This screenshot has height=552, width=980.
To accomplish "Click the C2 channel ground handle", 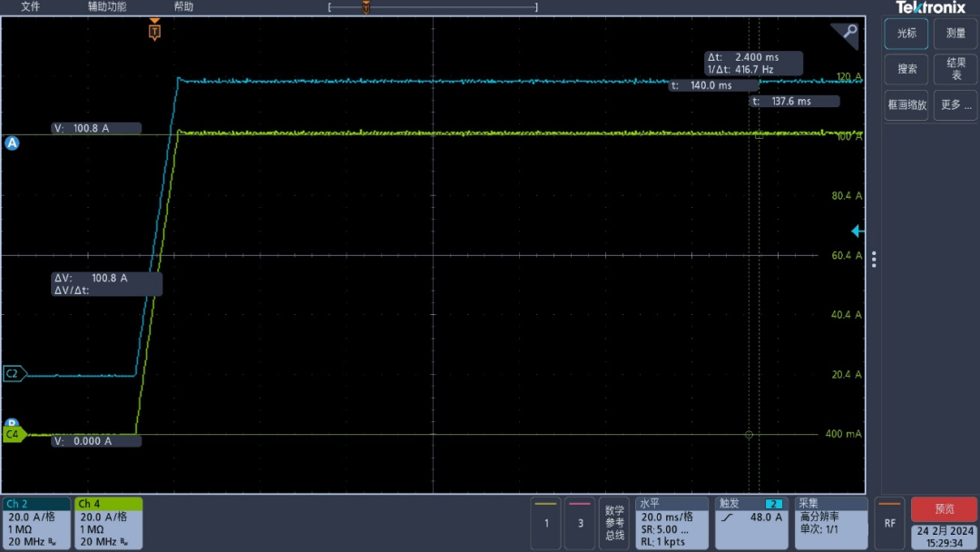I will 15,374.
